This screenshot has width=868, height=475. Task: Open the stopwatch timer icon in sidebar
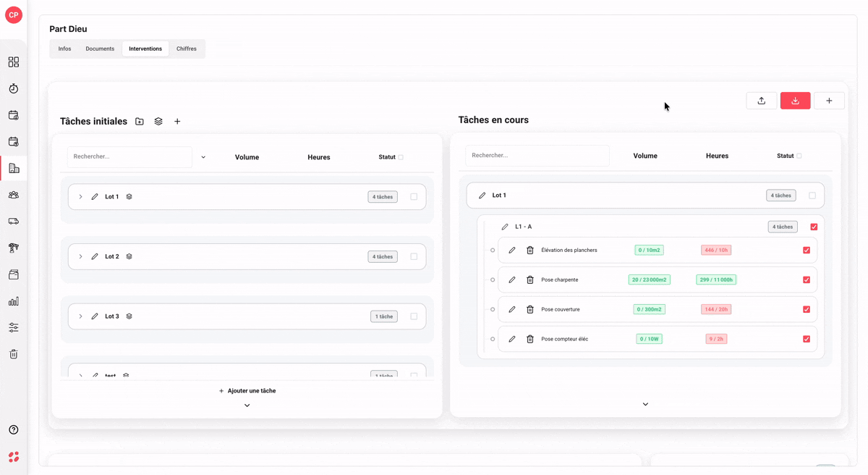coord(14,88)
